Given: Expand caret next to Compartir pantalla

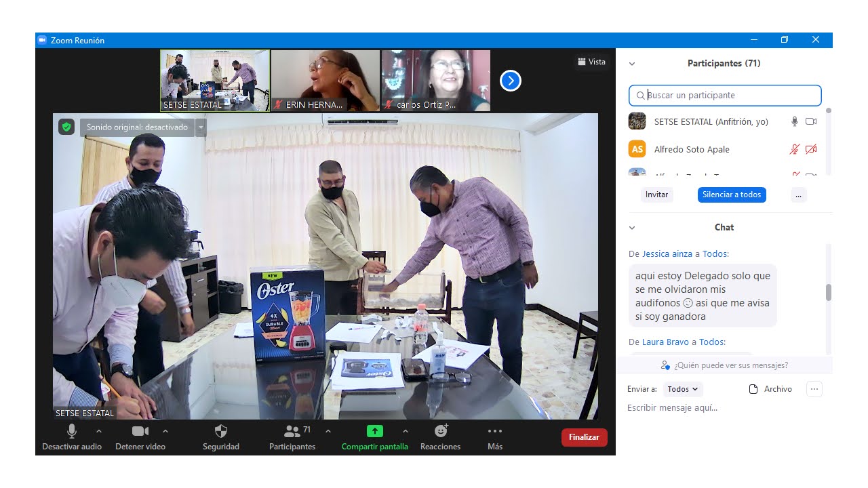Looking at the screenshot, I should click(406, 431).
